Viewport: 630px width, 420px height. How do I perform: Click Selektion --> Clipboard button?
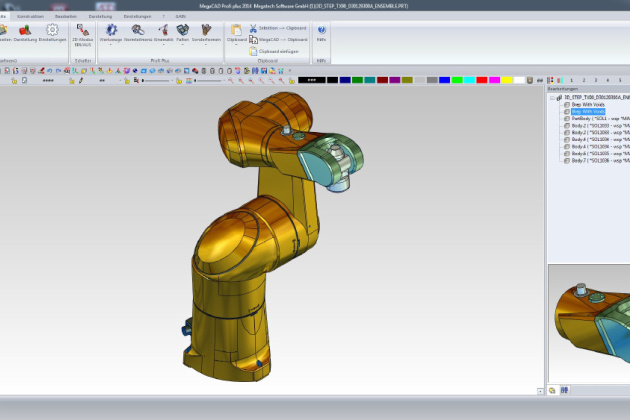[x=281, y=28]
